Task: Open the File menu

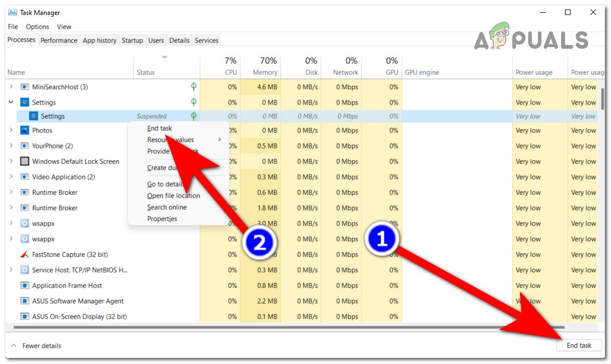Action: pos(13,27)
